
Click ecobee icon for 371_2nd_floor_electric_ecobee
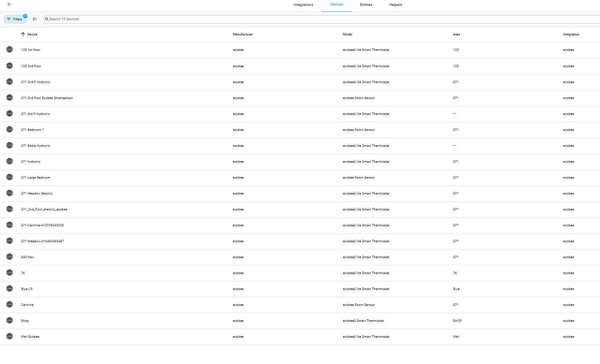pos(10,209)
